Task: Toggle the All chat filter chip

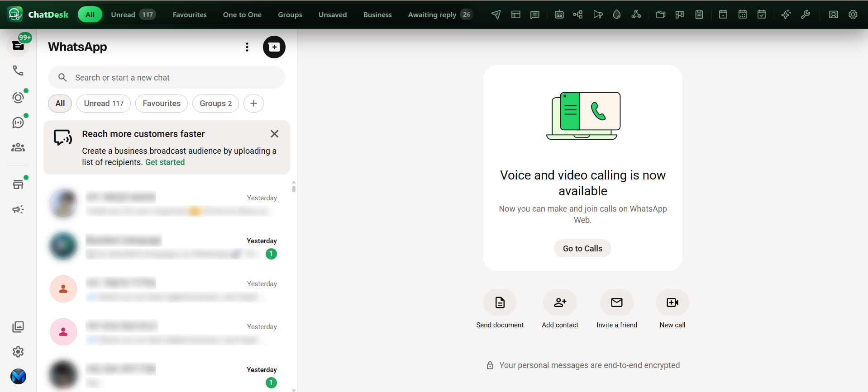Action: pyautogui.click(x=60, y=104)
